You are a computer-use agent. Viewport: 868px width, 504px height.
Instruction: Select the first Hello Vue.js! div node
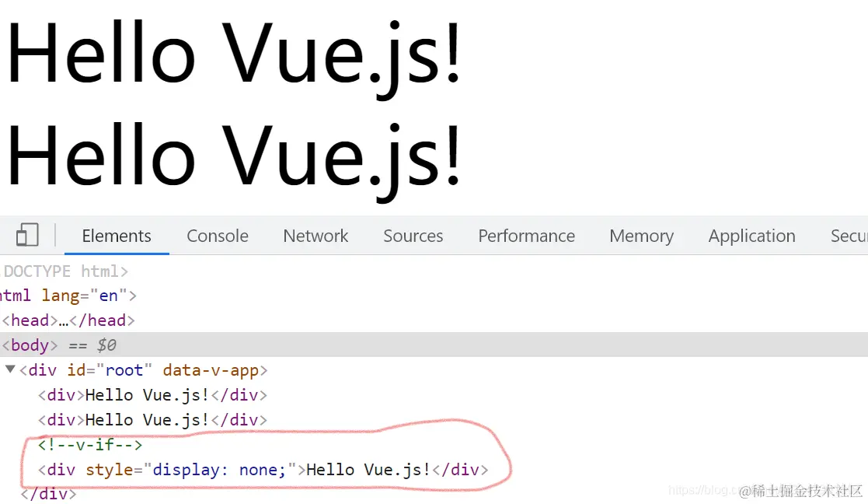152,395
